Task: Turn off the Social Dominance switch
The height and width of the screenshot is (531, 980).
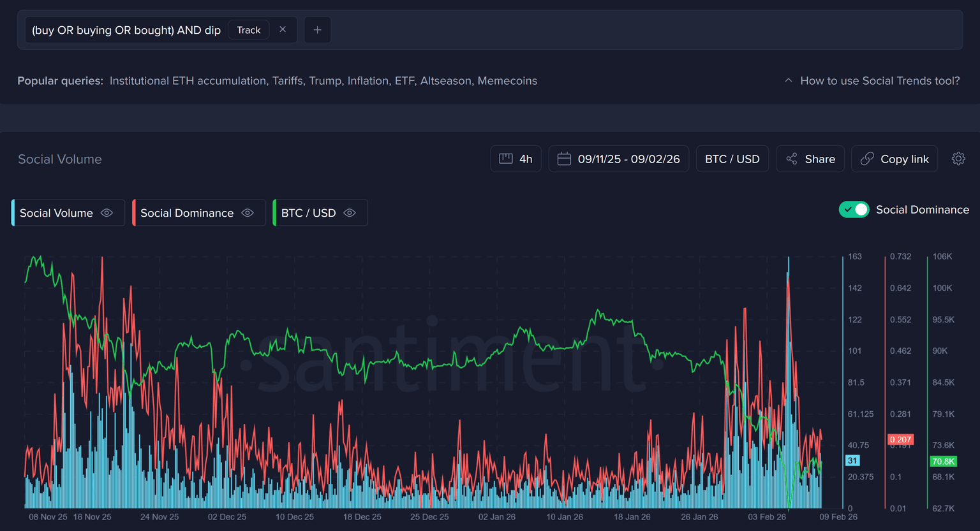Action: point(854,210)
